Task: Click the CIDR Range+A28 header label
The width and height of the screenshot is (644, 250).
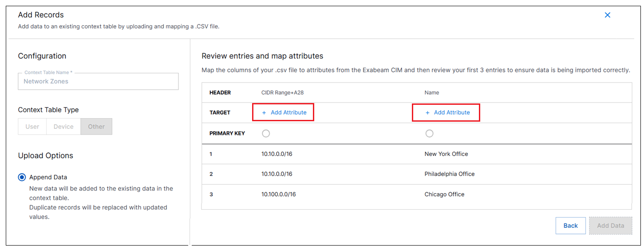Action: 282,93
